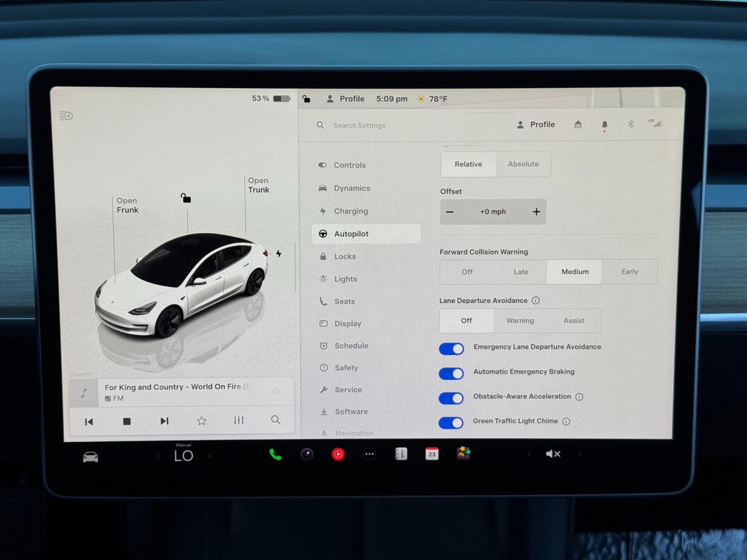Open the camera app icon
Image resolution: width=747 pixels, height=560 pixels.
(307, 454)
